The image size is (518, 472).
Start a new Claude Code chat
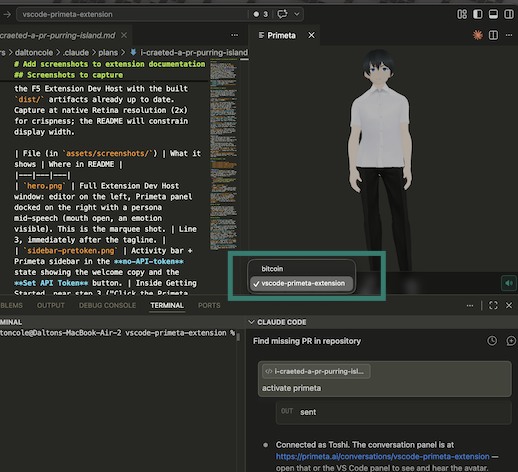pos(511,341)
